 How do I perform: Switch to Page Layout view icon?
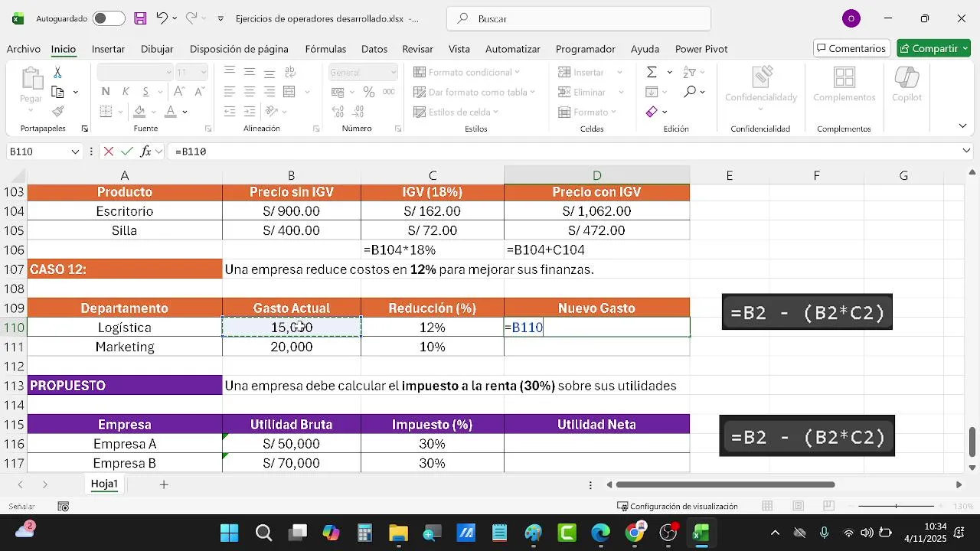point(798,506)
